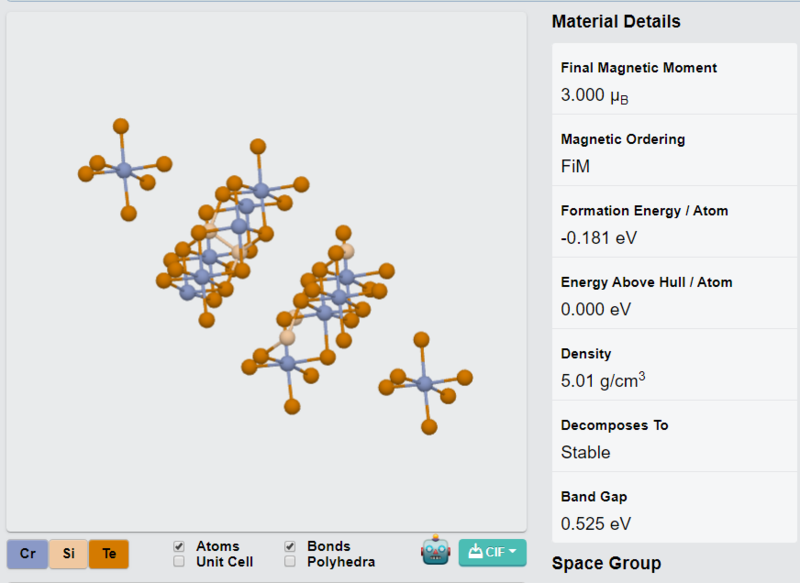Click the Formation Energy / Atom entry

(x=674, y=222)
